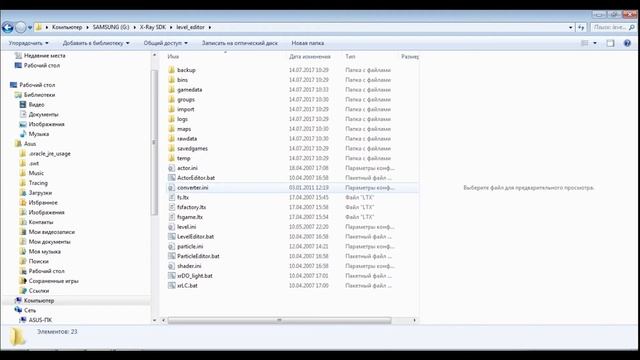This screenshot has height=360, width=640.
Task: Expand the arrow after SAMSUNG (G:) in path
Action: (134, 27)
